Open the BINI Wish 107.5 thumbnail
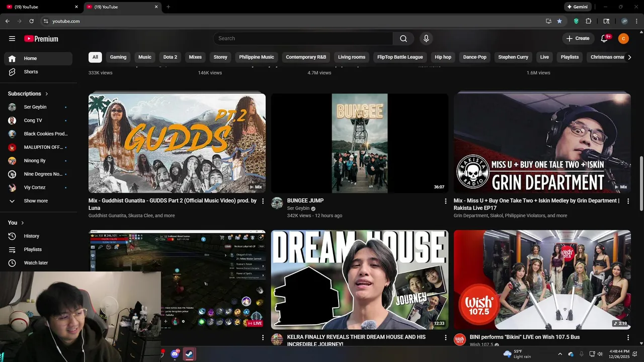 [542, 280]
